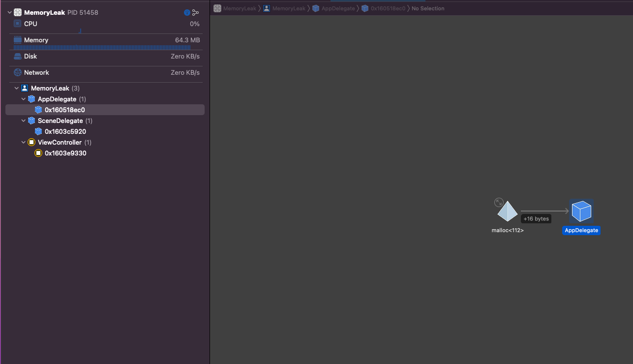Select the Disk gauge icon
This screenshot has width=633, height=364.
[18, 56]
